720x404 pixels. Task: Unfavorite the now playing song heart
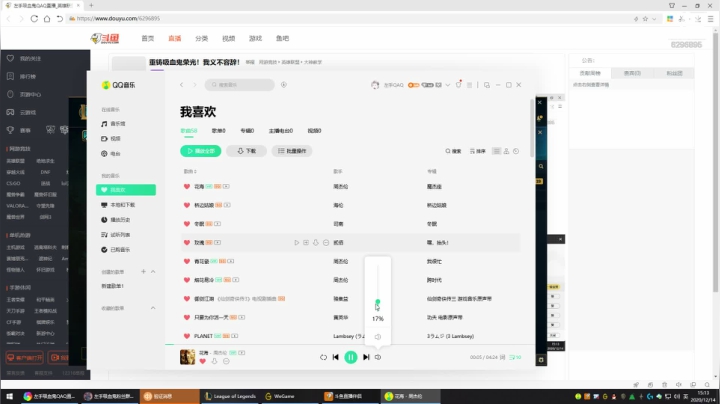tap(202, 362)
